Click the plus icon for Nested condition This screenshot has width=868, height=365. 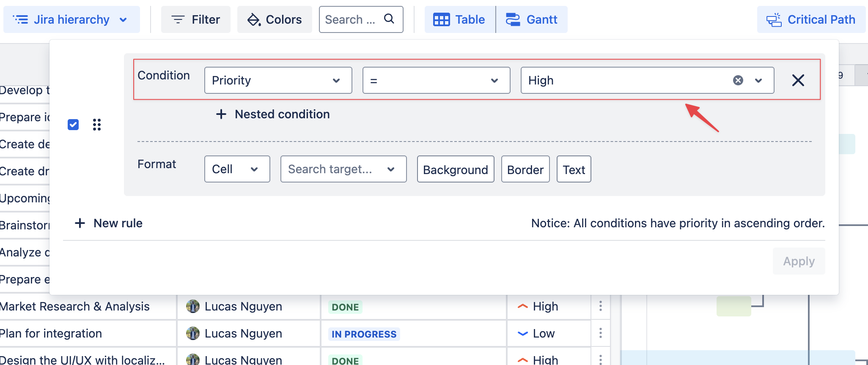click(x=221, y=114)
